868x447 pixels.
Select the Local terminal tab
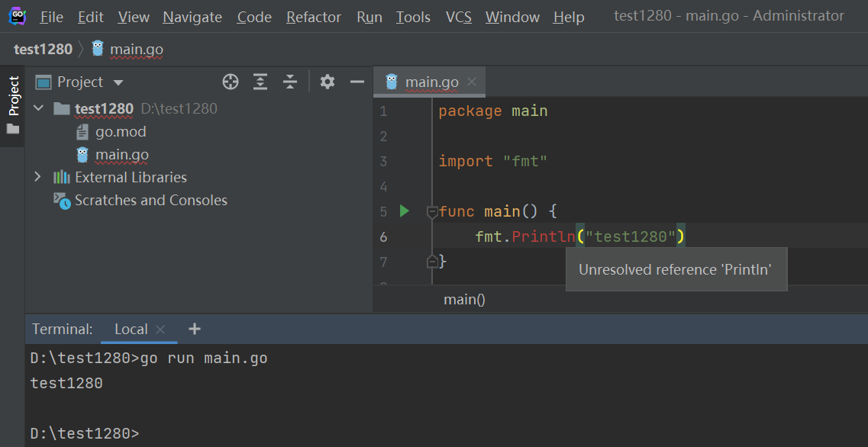pyautogui.click(x=131, y=330)
